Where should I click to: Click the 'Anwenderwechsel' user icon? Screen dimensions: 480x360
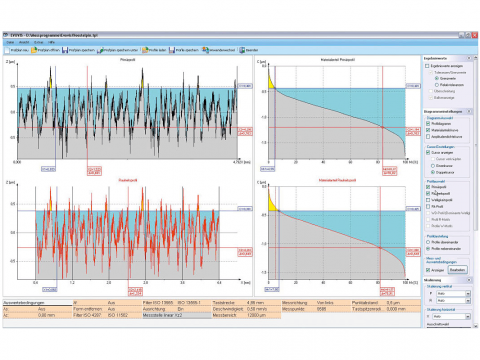tap(205, 50)
